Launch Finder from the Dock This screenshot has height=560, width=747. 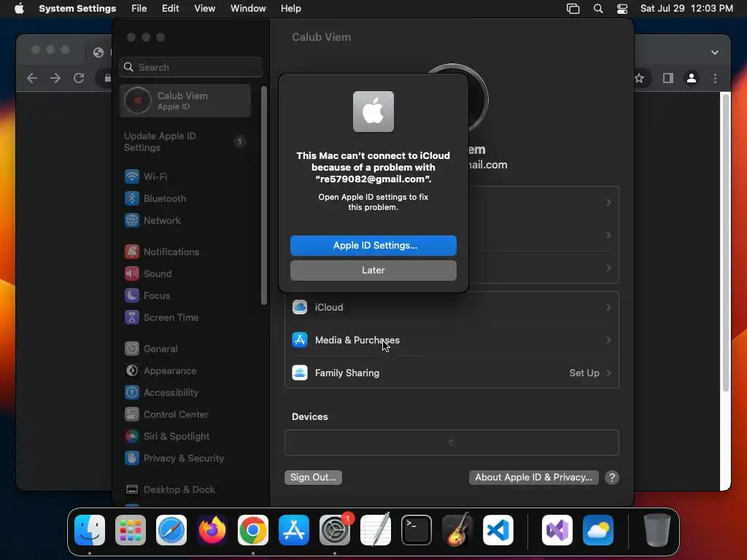click(x=90, y=530)
